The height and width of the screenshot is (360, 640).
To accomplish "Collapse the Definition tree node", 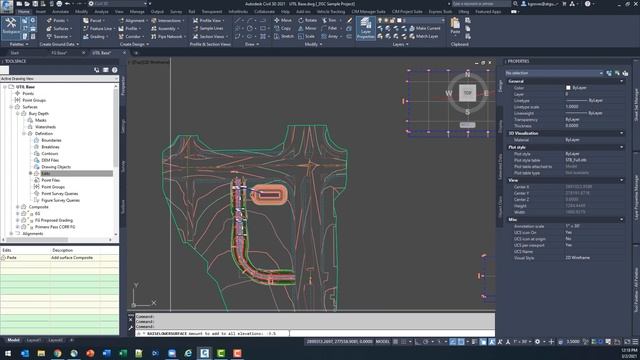I will (24, 133).
